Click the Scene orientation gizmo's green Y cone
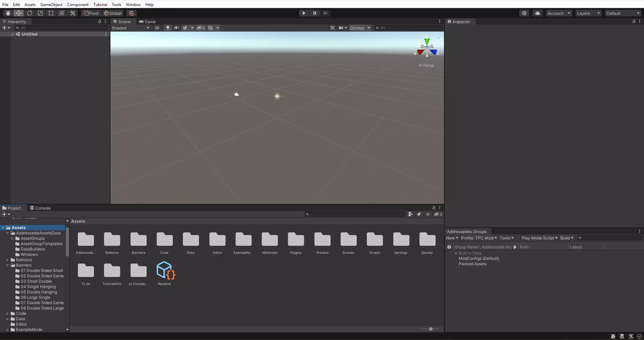The width and height of the screenshot is (644, 340). pyautogui.click(x=427, y=42)
